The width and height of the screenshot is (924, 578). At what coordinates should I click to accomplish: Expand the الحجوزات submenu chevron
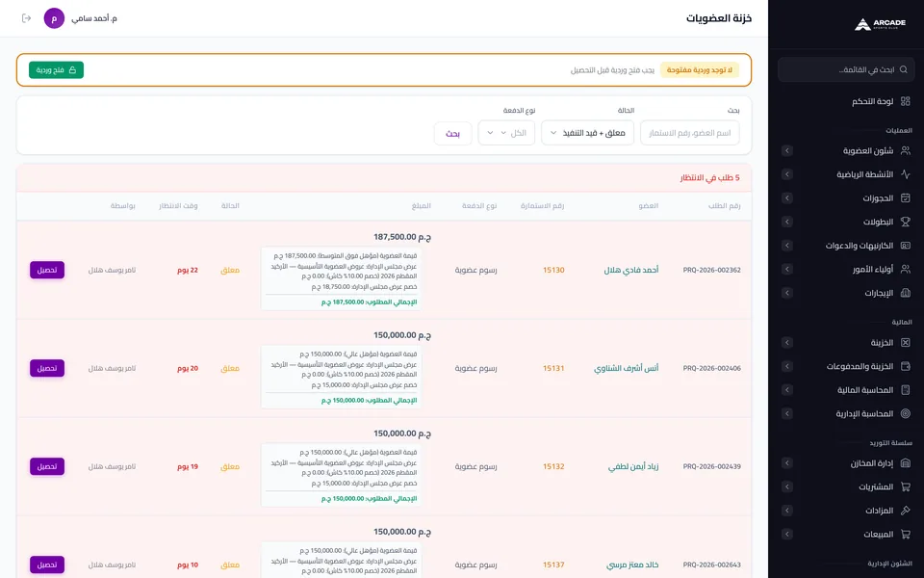point(787,198)
